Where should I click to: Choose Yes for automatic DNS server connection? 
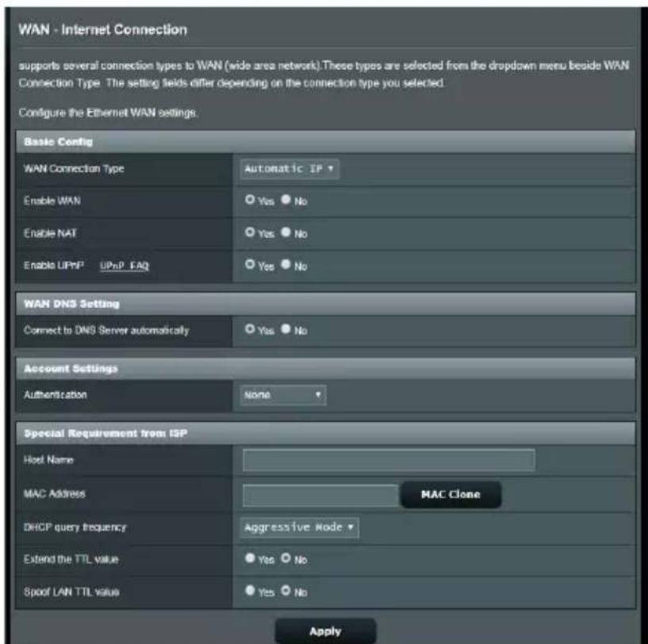(250, 329)
